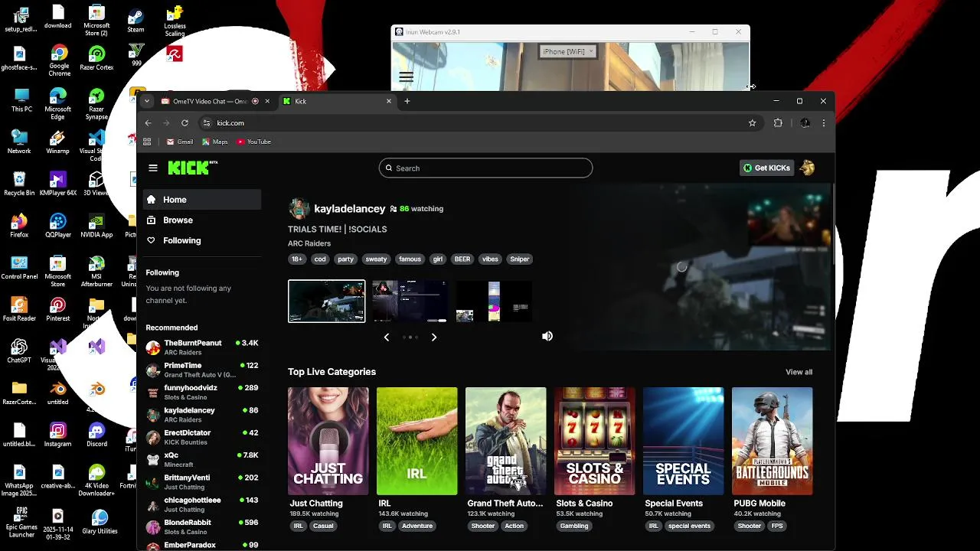Open the Kick hamburger sidebar menu

[153, 168]
